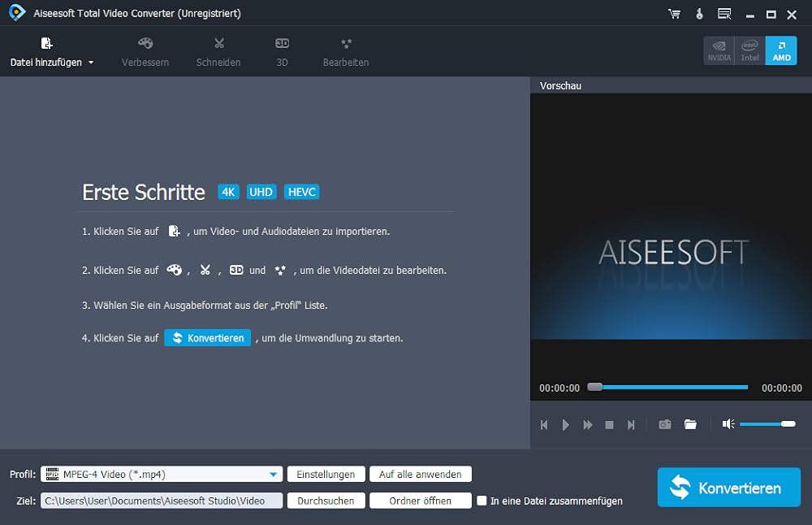Open the snapshot folder icon in preview
This screenshot has width=812, height=525.
[690, 424]
